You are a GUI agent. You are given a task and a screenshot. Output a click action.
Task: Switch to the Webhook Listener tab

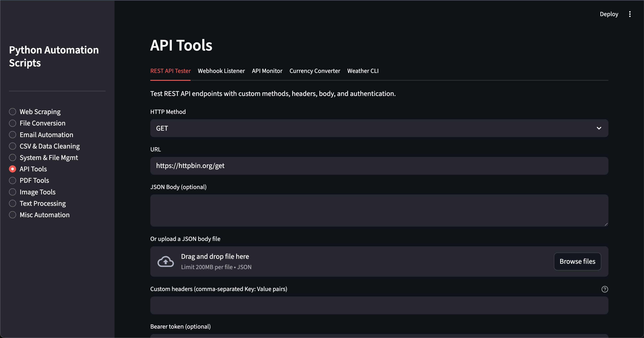(221, 71)
